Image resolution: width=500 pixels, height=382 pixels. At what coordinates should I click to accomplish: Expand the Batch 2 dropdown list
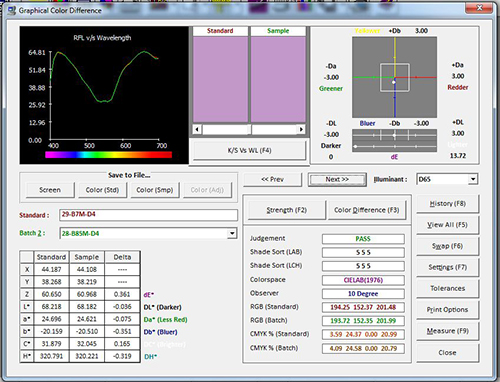pos(232,233)
